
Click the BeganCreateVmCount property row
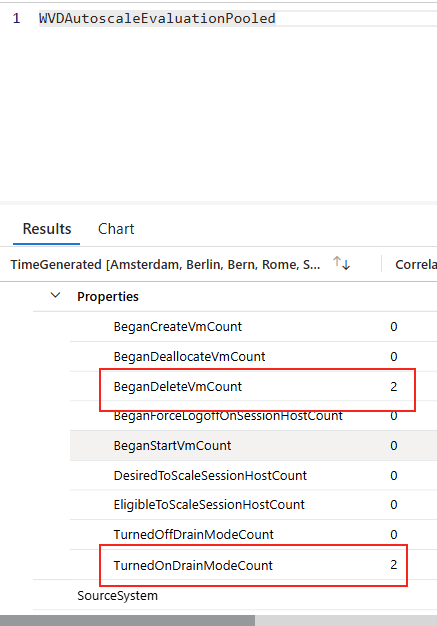point(253,327)
